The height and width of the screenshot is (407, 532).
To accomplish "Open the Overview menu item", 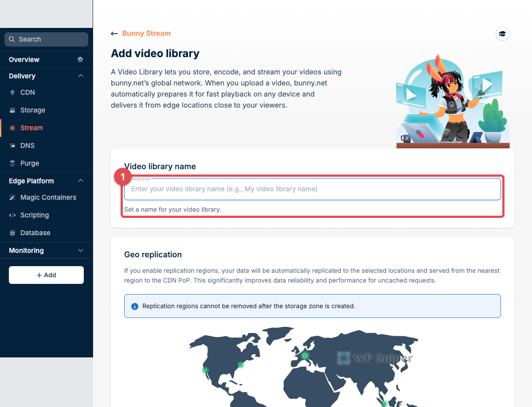I will click(46, 59).
